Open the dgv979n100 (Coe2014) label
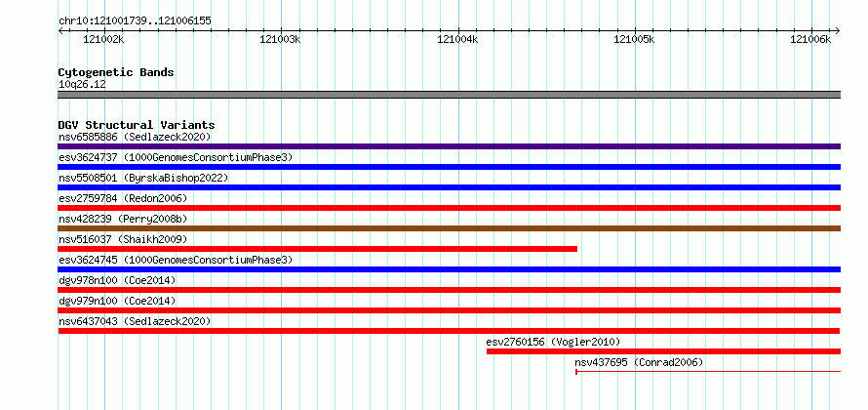 [x=117, y=301]
